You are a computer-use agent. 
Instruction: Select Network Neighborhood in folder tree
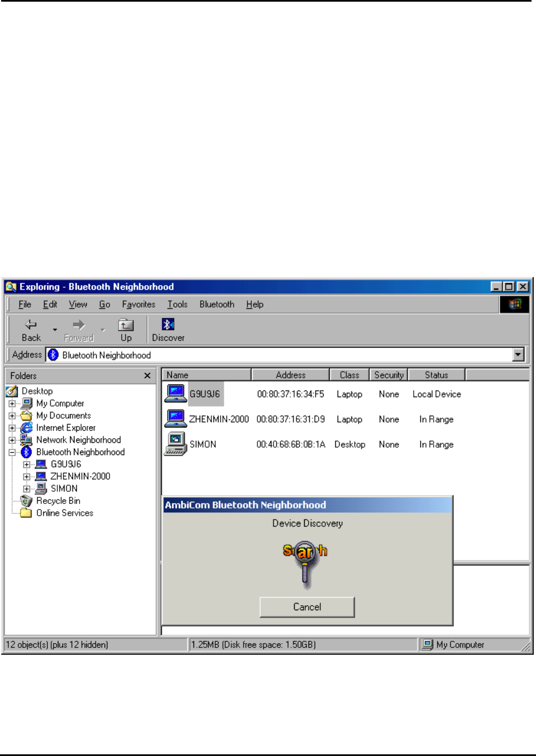78,440
